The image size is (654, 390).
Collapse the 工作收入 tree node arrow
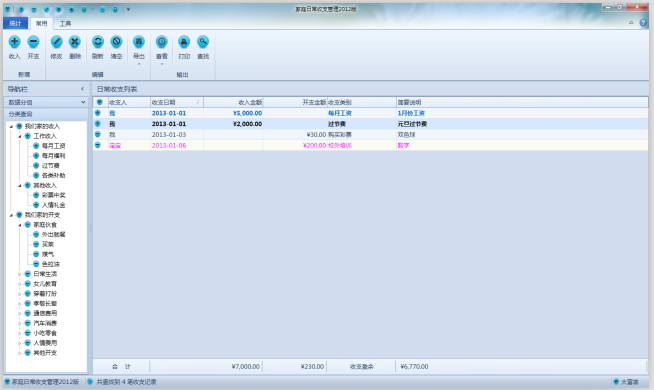[20, 136]
